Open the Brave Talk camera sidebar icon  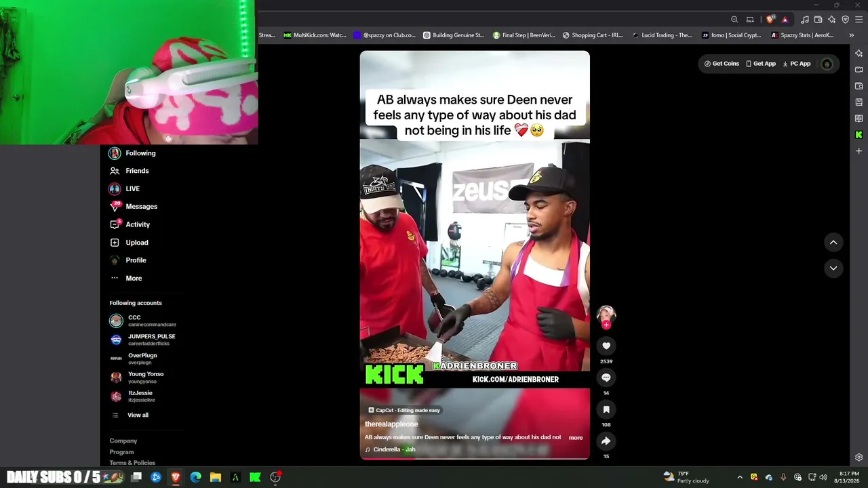[x=859, y=70]
